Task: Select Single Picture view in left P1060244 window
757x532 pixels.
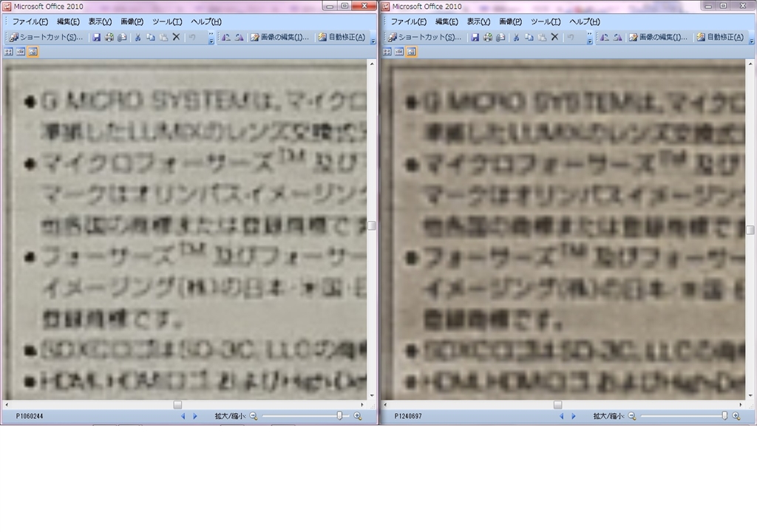Action: pos(33,52)
